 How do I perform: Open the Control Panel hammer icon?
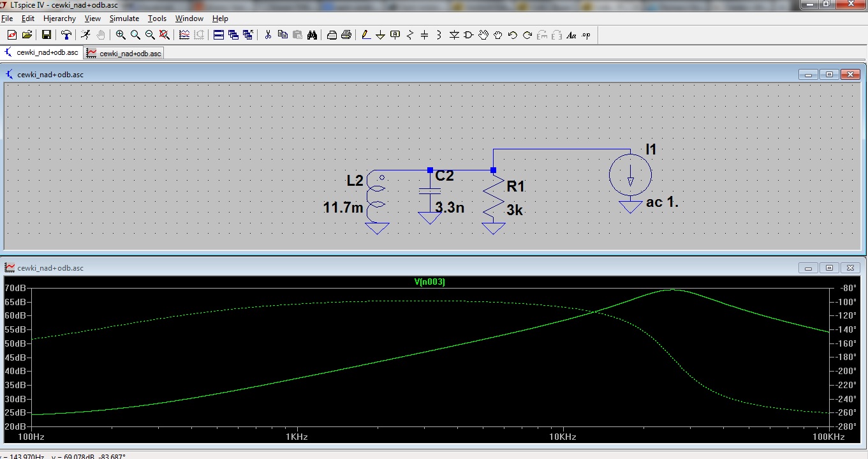tap(66, 34)
